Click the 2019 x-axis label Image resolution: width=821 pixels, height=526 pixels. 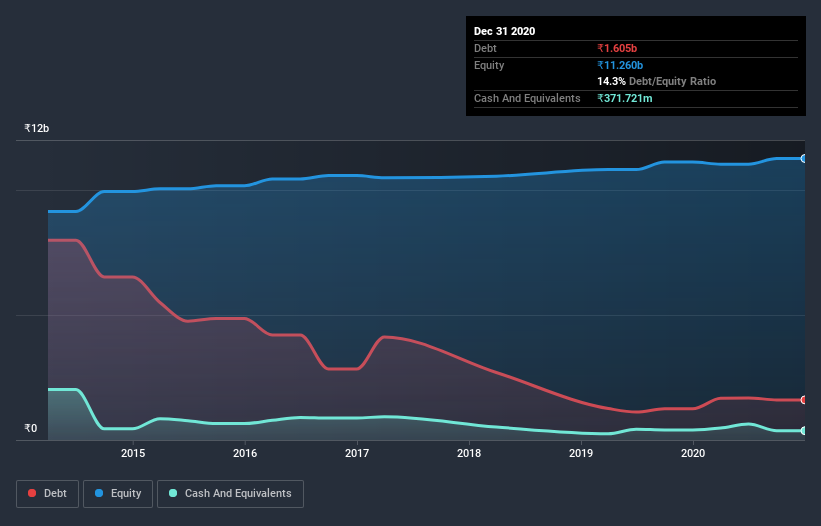581,453
